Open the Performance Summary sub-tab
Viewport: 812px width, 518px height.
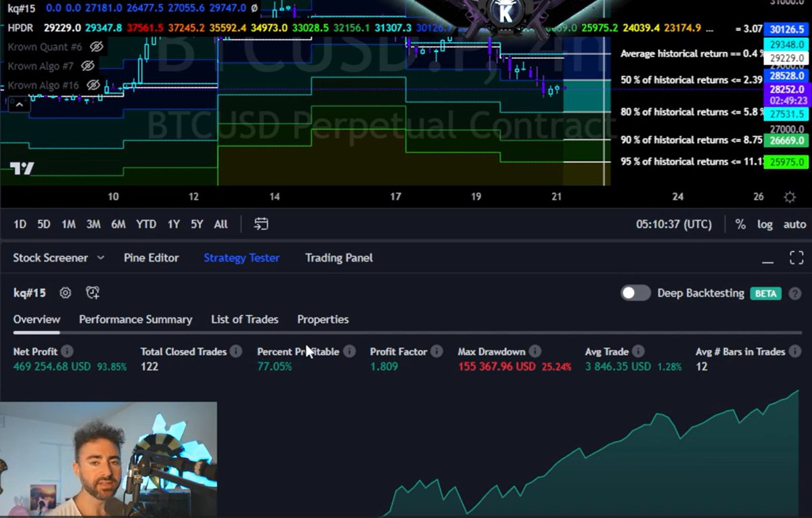[x=135, y=319]
